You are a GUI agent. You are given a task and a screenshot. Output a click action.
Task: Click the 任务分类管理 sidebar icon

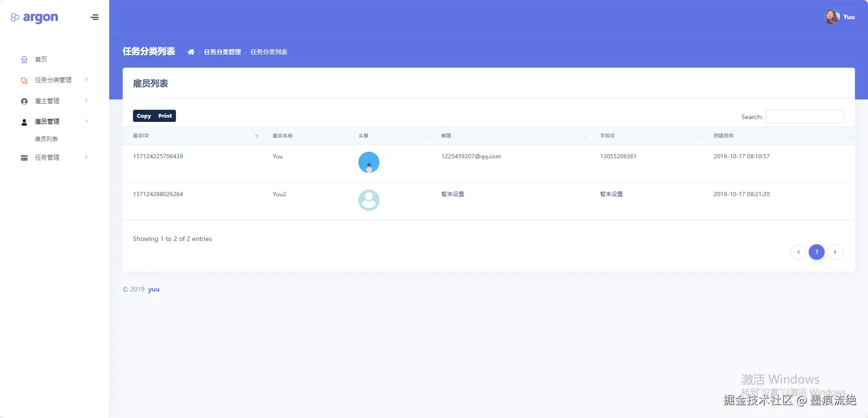(24, 80)
